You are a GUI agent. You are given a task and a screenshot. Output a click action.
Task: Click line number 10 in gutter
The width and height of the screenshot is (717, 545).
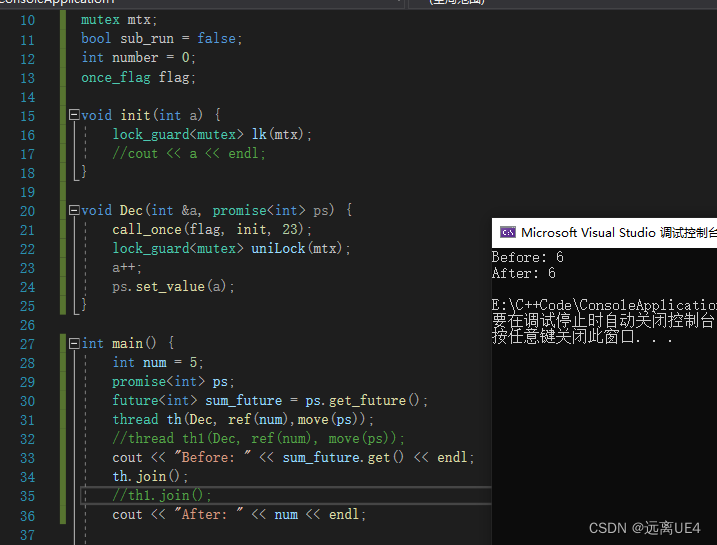(27, 21)
